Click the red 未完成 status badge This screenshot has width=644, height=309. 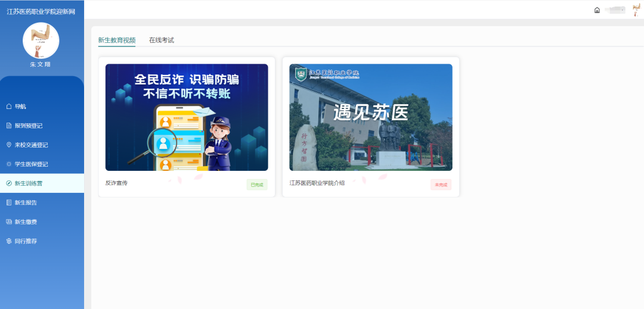click(x=441, y=185)
